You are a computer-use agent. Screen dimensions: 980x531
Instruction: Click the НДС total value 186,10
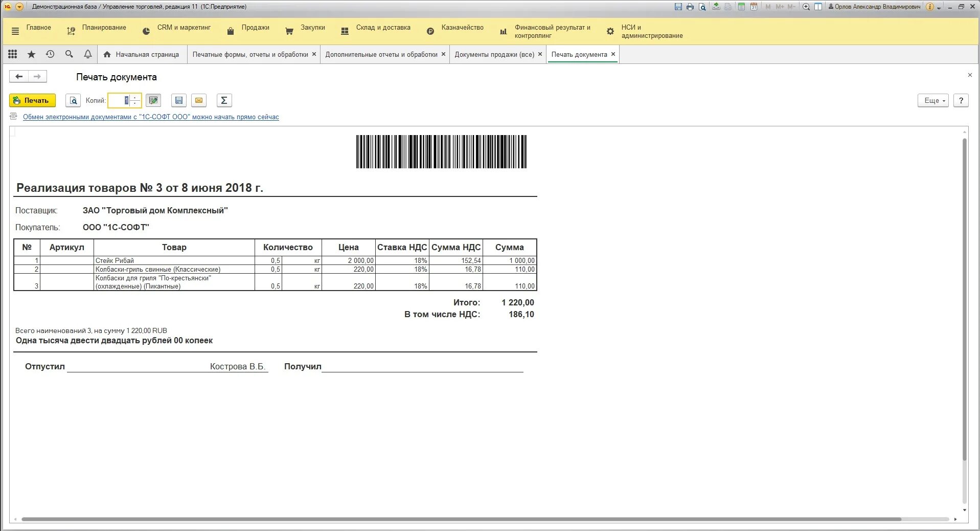(x=521, y=314)
